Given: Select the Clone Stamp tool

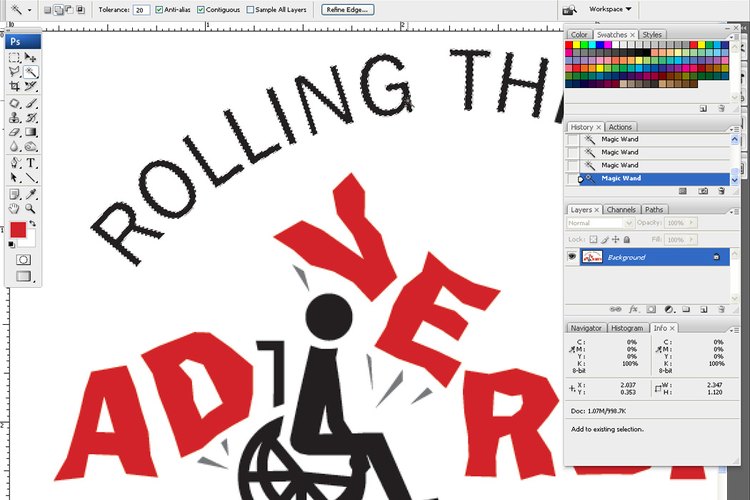Looking at the screenshot, I should 14,118.
